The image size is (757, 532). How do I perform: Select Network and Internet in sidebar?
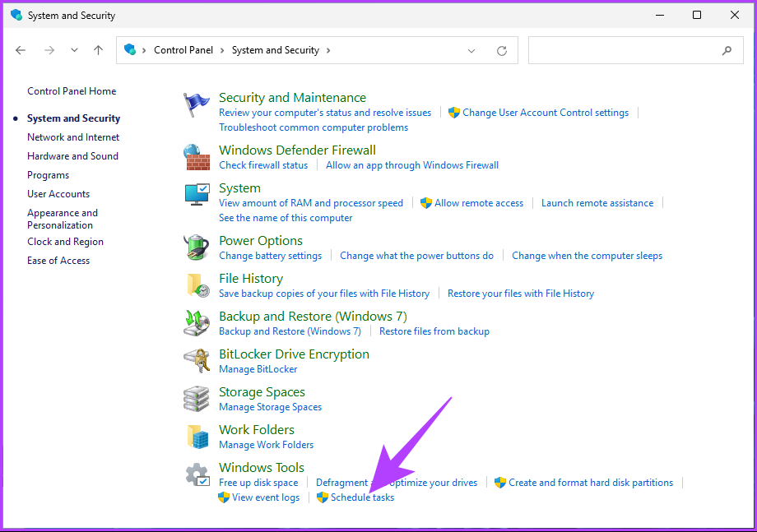(73, 137)
